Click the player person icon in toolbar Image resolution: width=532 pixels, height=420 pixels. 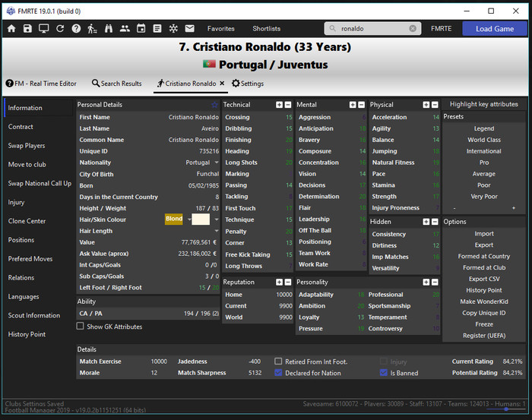[92, 28]
